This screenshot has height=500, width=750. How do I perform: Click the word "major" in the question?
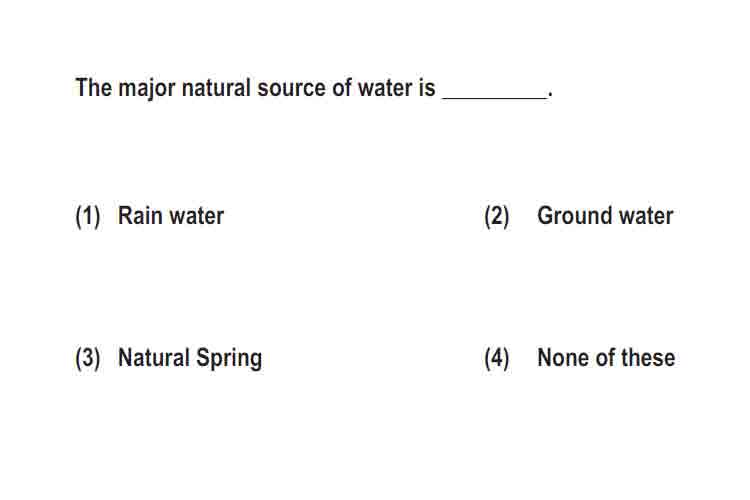pyautogui.click(x=146, y=89)
